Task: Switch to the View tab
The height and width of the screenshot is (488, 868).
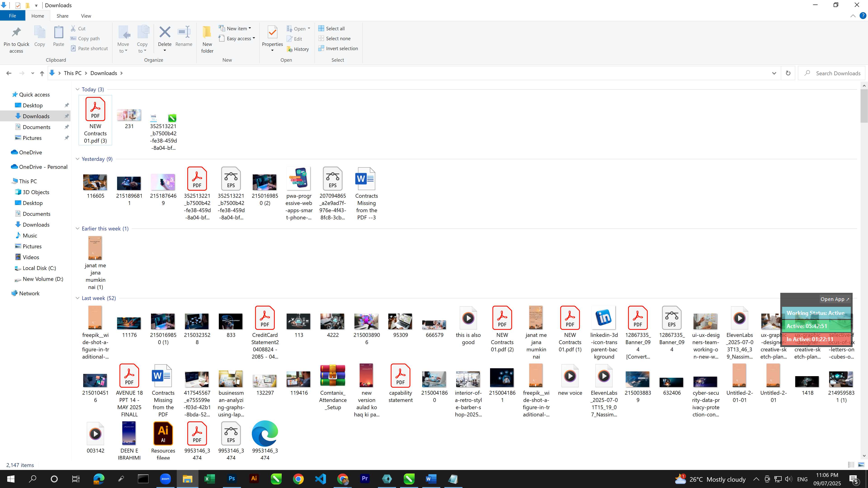Action: click(86, 16)
